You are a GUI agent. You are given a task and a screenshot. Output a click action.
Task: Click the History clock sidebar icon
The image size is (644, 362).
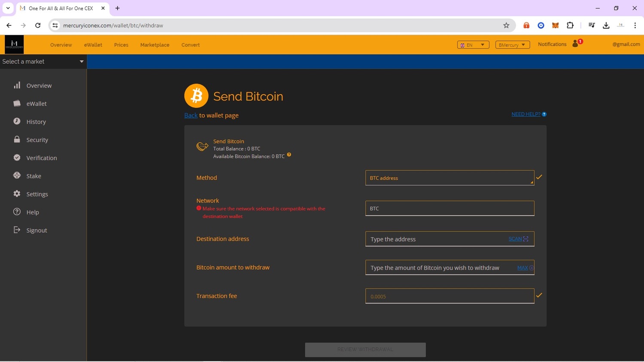coord(17,121)
